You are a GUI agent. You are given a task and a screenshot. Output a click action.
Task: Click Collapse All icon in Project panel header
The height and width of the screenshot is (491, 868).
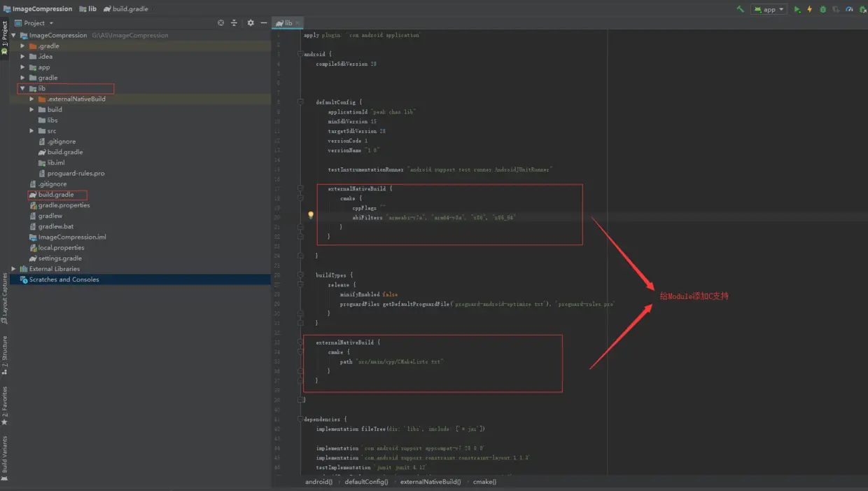234,23
